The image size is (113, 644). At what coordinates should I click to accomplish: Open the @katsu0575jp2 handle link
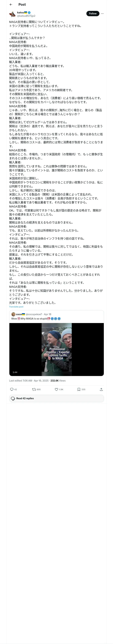coord(26,16)
